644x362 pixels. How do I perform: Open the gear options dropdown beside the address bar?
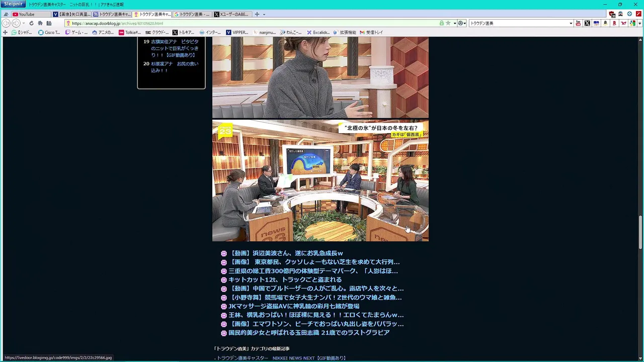click(x=461, y=23)
